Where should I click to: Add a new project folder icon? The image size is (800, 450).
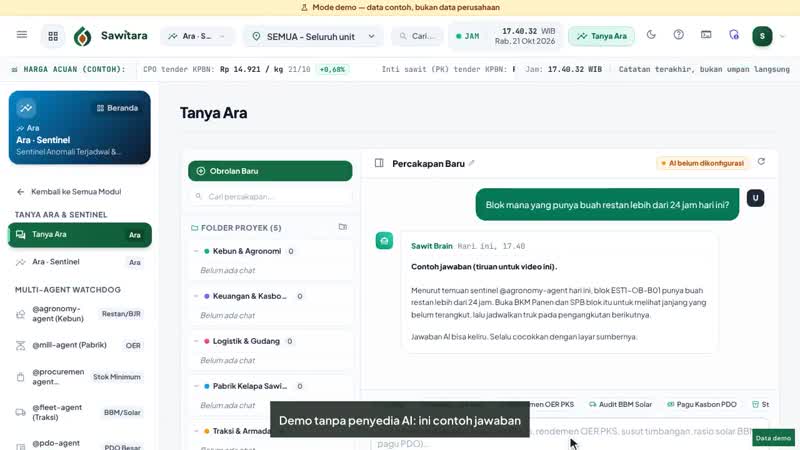[343, 227]
